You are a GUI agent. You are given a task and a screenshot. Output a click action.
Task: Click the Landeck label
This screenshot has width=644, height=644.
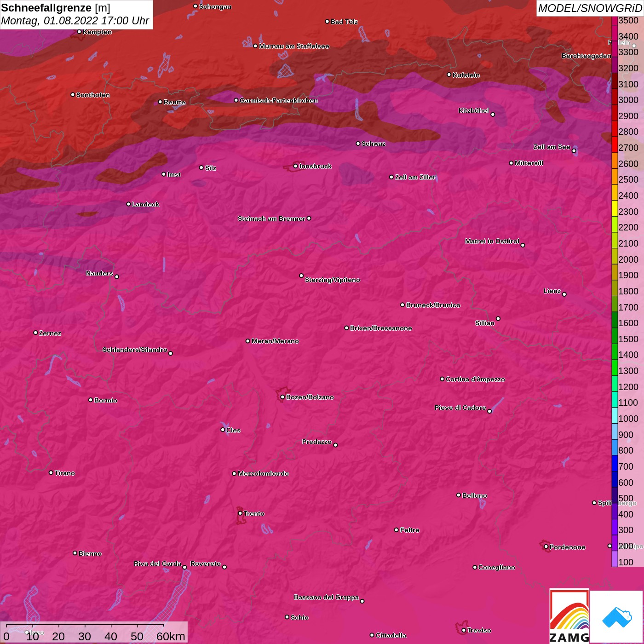[145, 204]
